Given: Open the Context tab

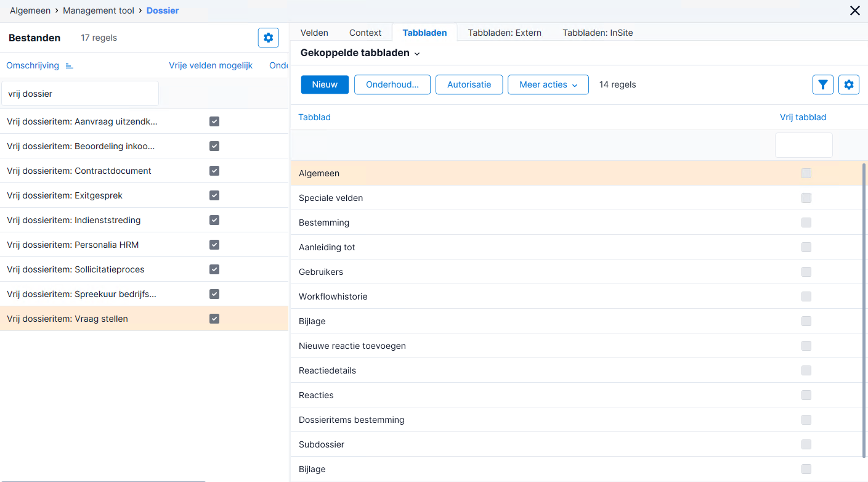Looking at the screenshot, I should (x=365, y=33).
